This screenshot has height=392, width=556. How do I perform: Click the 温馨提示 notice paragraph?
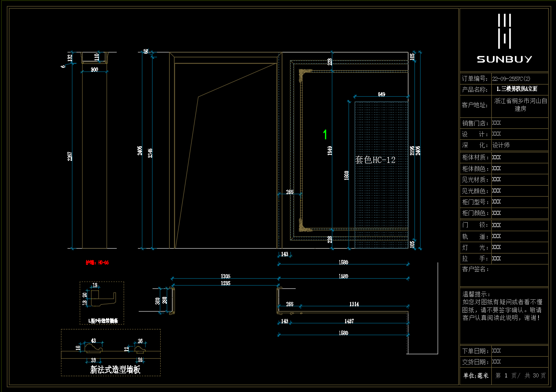pyautogui.click(x=502, y=306)
